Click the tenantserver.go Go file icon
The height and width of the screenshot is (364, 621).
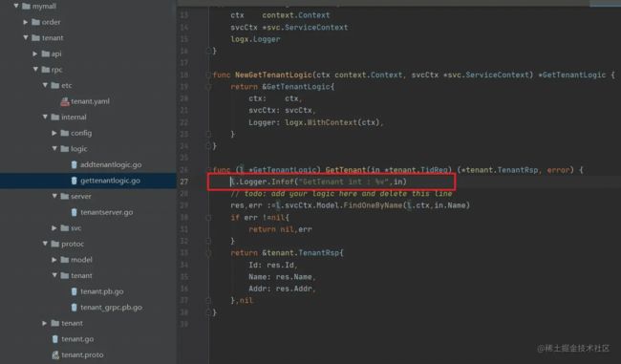[75, 212]
